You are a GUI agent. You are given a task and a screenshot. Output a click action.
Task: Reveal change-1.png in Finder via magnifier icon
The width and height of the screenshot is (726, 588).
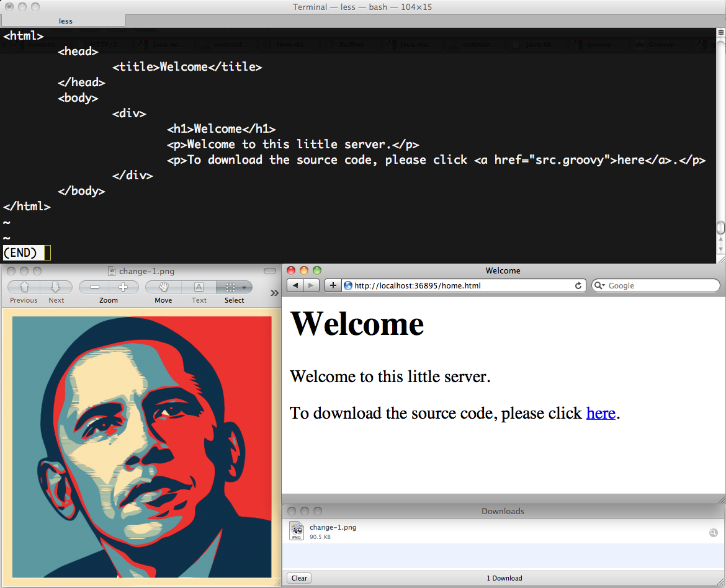click(714, 532)
